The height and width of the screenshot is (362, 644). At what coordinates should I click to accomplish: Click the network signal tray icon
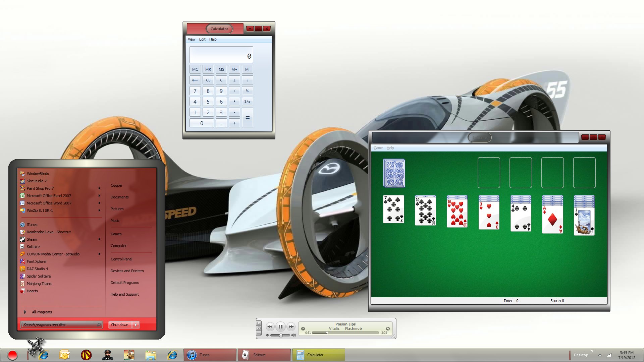click(609, 355)
